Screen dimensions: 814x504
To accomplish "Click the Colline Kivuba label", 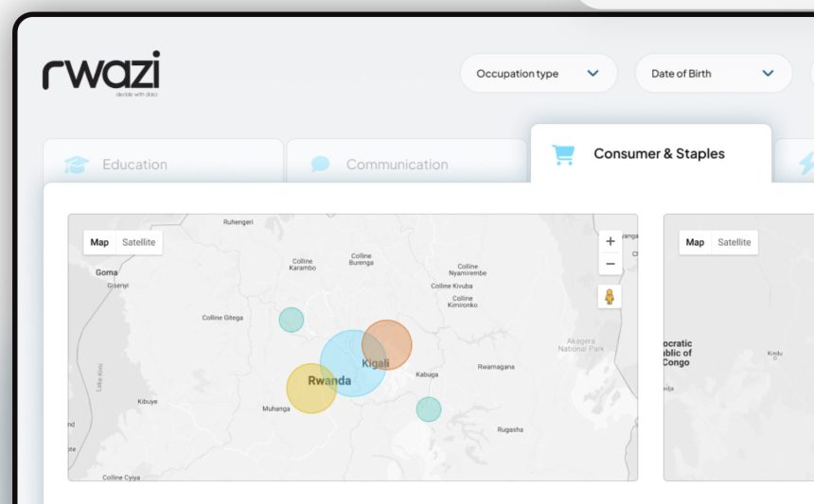I will pos(451,286).
